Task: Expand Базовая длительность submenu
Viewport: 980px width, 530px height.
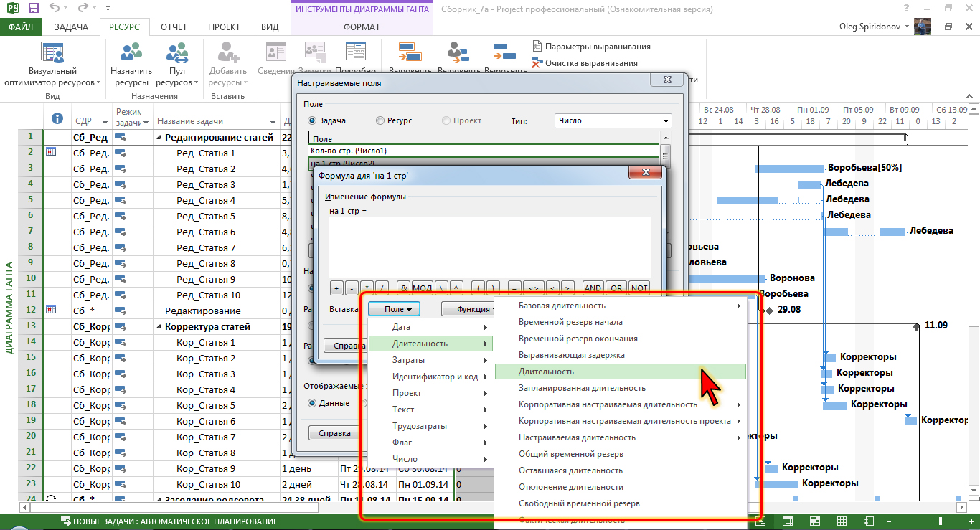Action: point(621,306)
